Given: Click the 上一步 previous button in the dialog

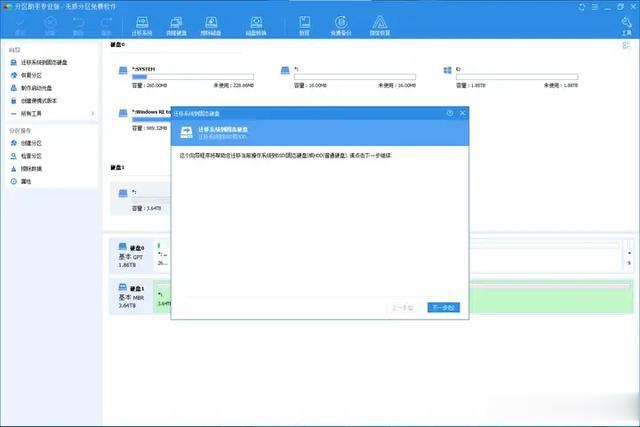Looking at the screenshot, I should (402, 307).
